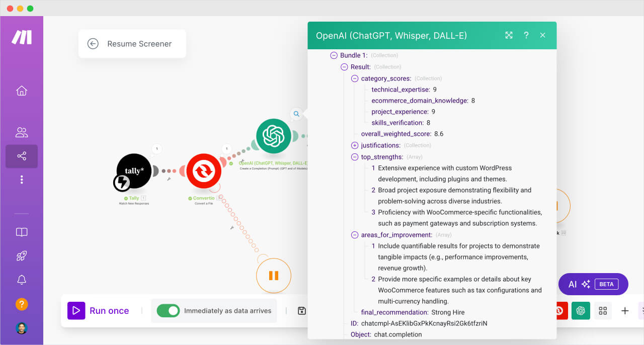Select the Scenarios share icon in sidebar

(22, 156)
